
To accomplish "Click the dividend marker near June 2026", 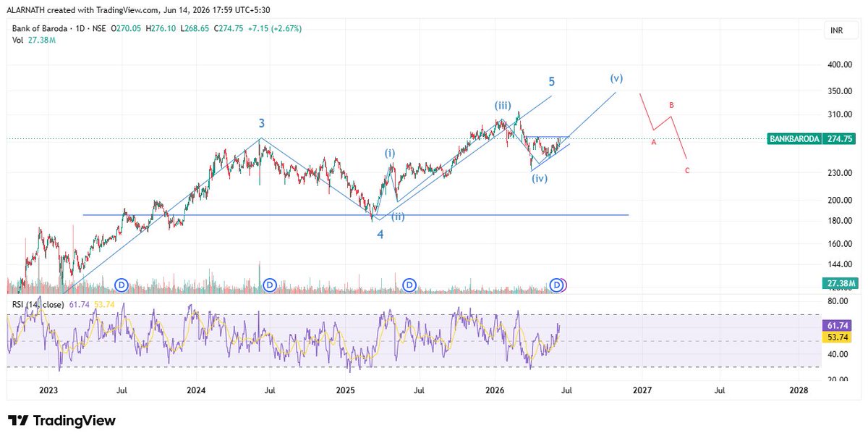I will pyautogui.click(x=556, y=285).
